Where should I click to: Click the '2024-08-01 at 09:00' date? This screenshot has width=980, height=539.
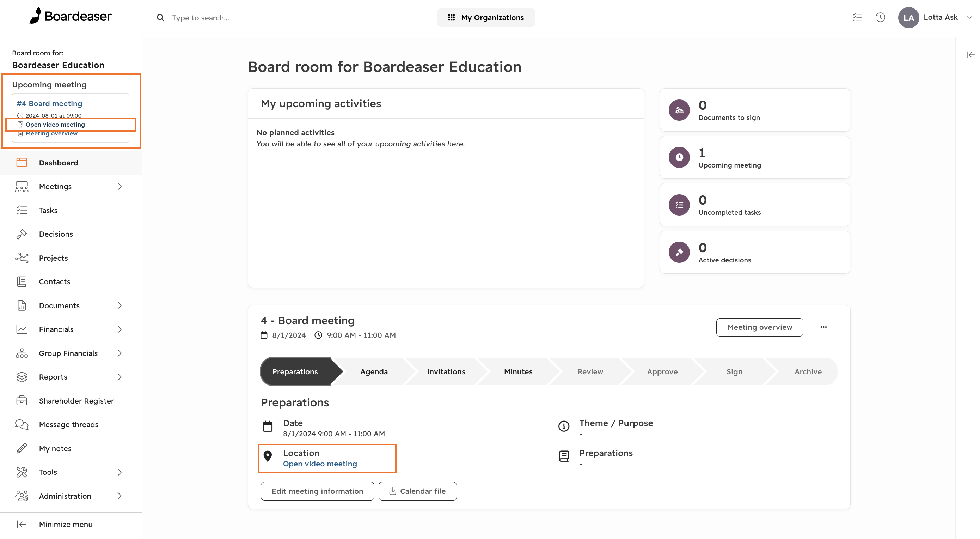coord(54,116)
